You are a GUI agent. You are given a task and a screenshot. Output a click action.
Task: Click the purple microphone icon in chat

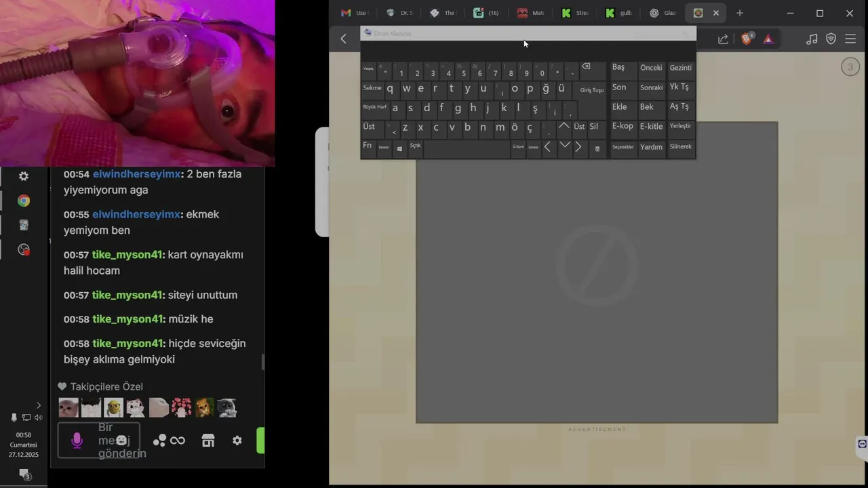point(77,441)
